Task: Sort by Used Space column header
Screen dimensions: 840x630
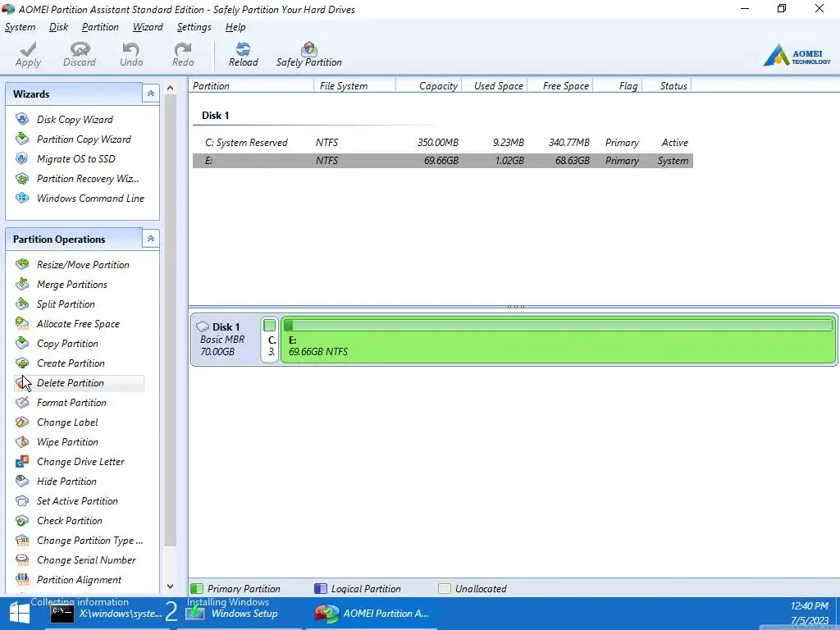Action: coord(494,85)
